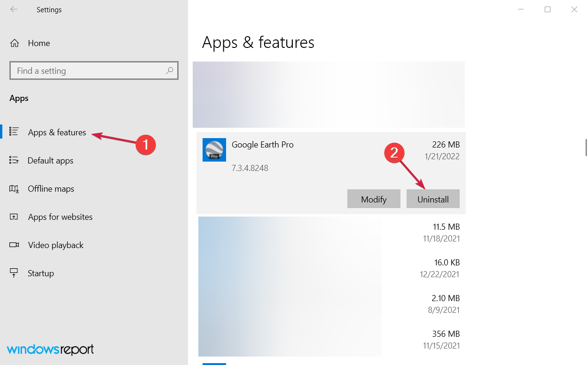Click the Apps & features list icon
Screen dimensions: 588x365
(x=14, y=132)
